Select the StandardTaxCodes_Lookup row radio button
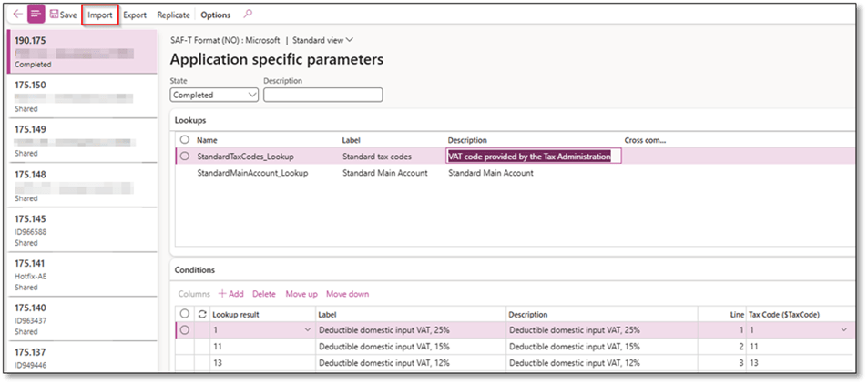Viewport: 868px width, 384px height. click(185, 157)
